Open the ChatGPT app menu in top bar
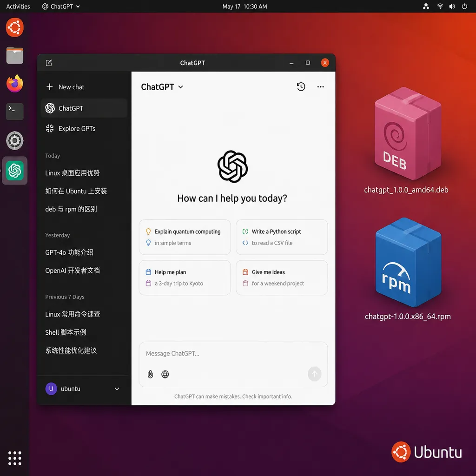476x476 pixels. click(x=61, y=7)
